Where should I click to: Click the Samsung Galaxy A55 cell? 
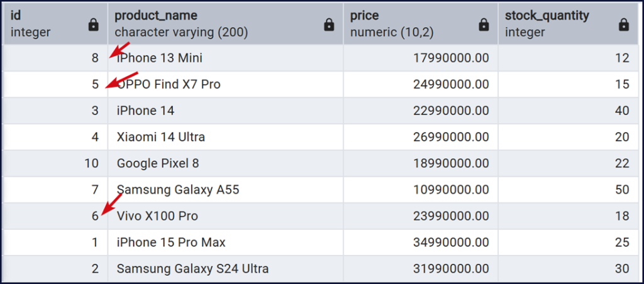coord(178,190)
